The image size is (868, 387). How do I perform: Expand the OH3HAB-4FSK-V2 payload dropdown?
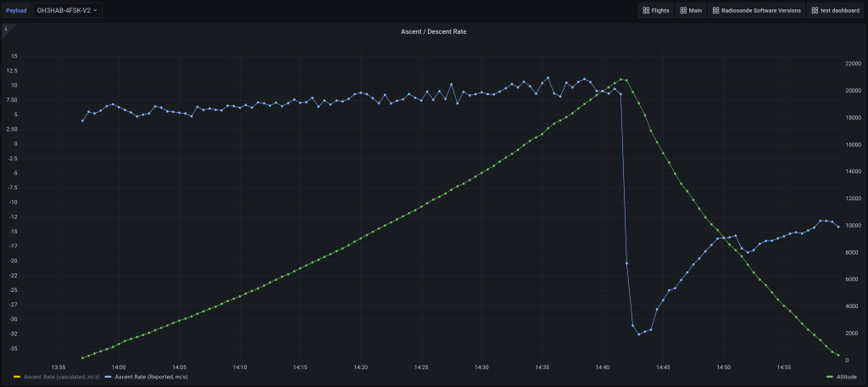[68, 10]
